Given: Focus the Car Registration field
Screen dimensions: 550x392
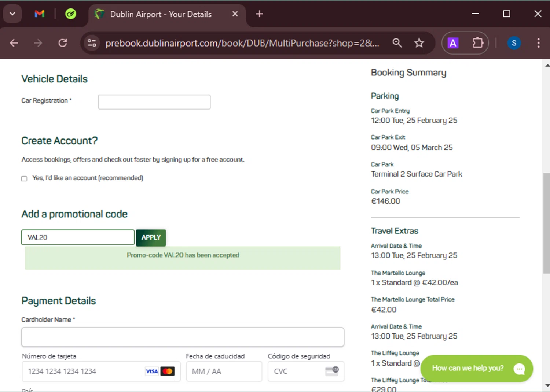Looking at the screenshot, I should coord(154,102).
